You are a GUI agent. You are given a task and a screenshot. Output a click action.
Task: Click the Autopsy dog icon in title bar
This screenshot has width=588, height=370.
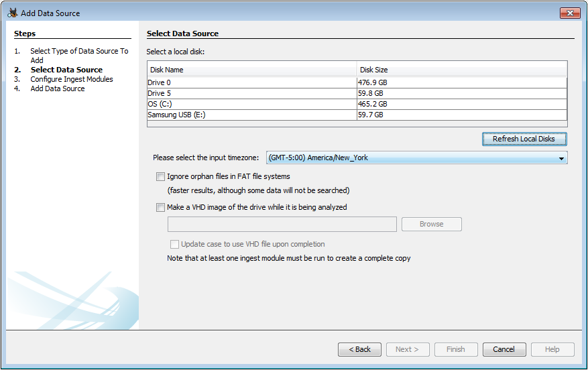pos(12,13)
